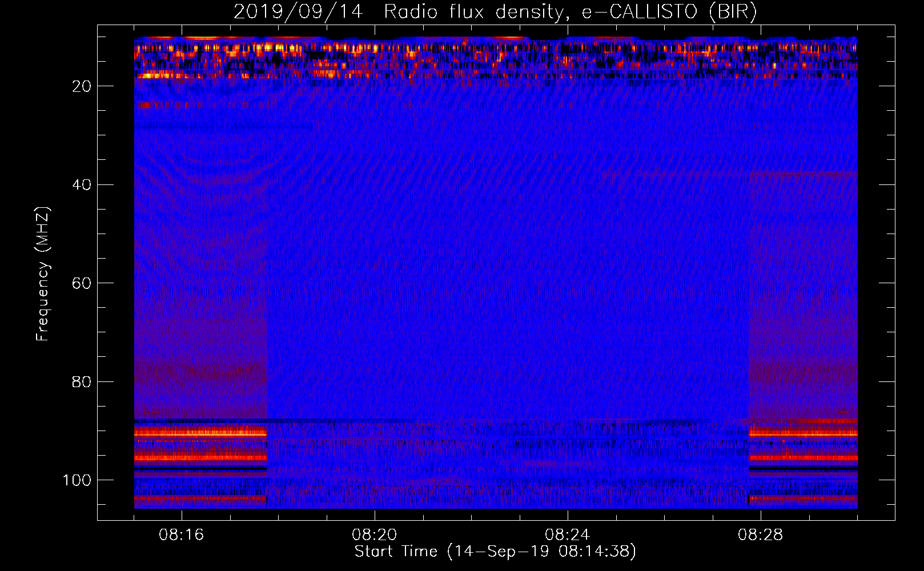Click the 08:20 time tick label
This screenshot has height=571, width=924.
click(x=375, y=535)
